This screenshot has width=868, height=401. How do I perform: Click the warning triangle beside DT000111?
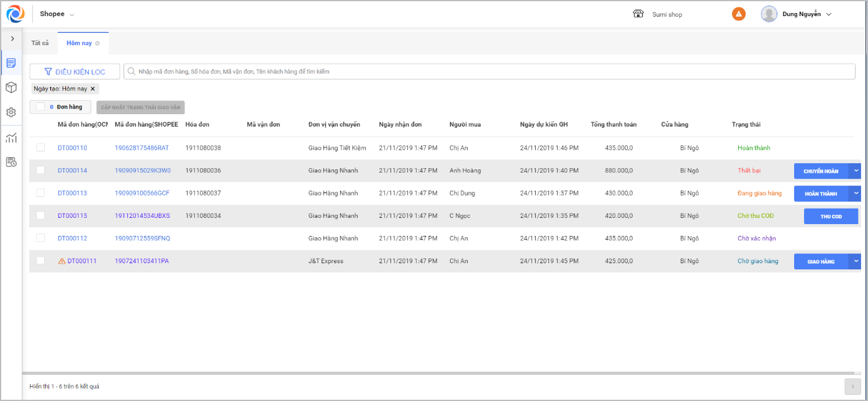[x=61, y=261]
